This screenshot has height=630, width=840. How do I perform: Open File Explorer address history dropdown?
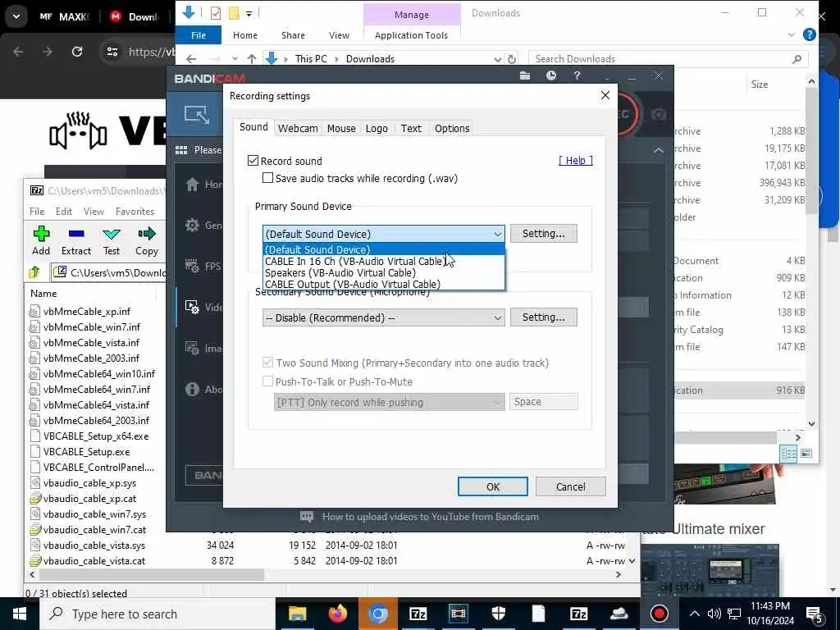coord(498,59)
